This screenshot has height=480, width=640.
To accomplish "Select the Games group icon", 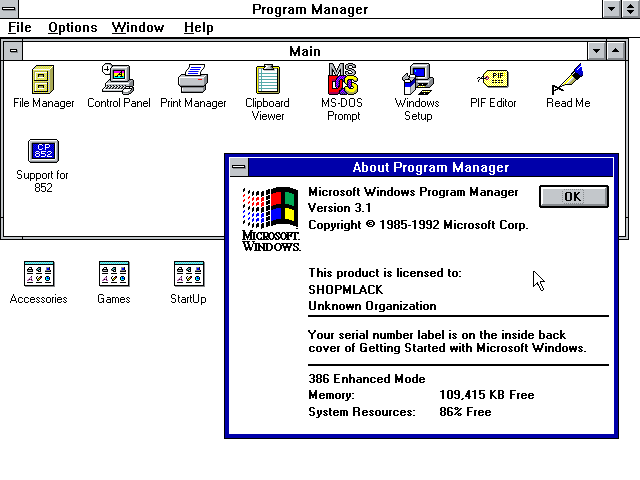I will point(114,273).
